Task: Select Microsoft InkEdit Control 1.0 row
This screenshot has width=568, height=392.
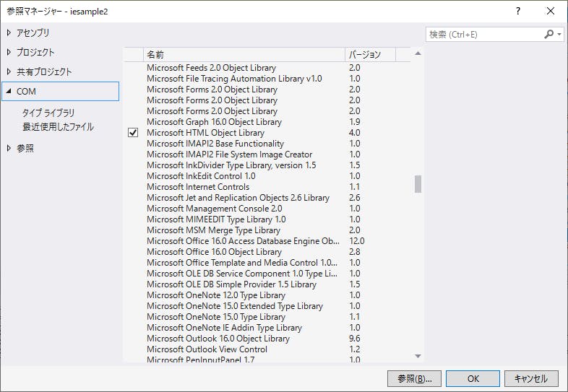Action: 267,176
